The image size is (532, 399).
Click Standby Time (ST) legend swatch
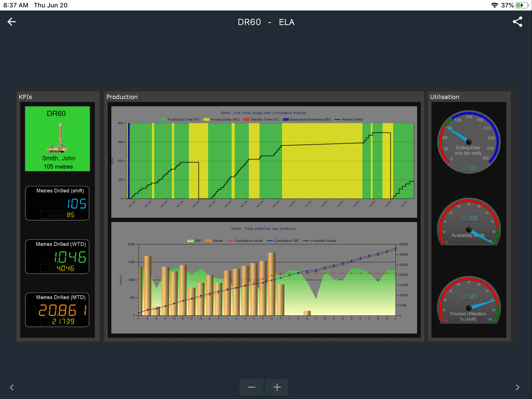[x=246, y=120]
